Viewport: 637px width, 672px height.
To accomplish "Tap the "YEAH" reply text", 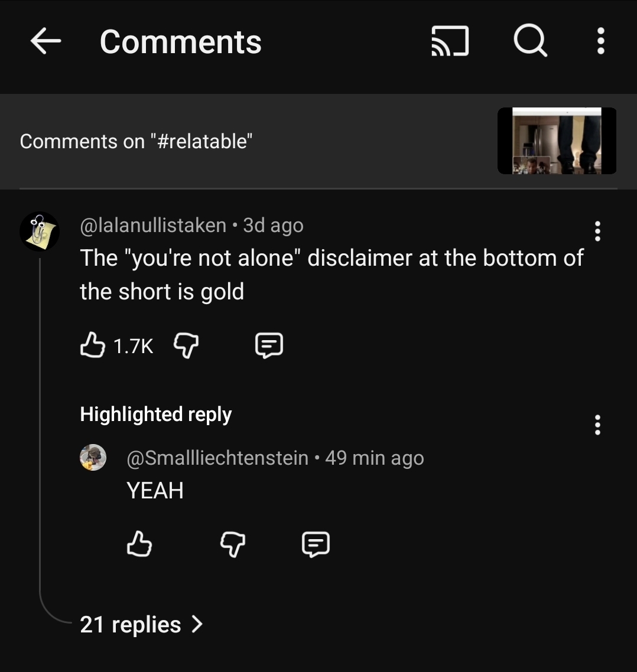I will (155, 491).
